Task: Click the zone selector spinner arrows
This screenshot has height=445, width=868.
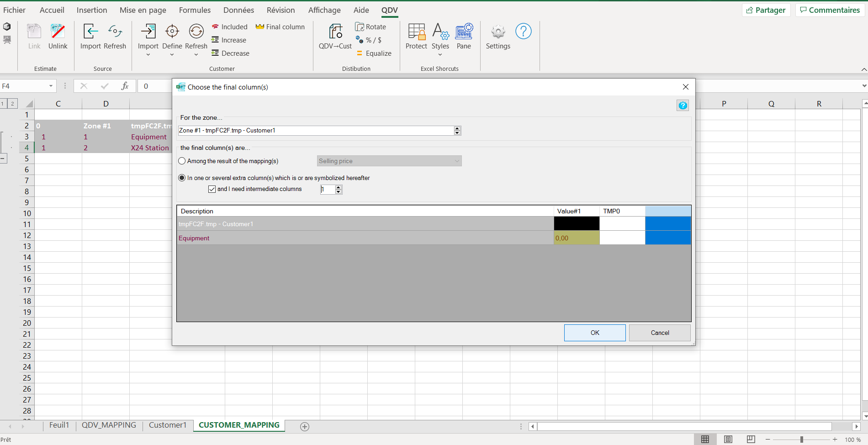Action: 457,131
